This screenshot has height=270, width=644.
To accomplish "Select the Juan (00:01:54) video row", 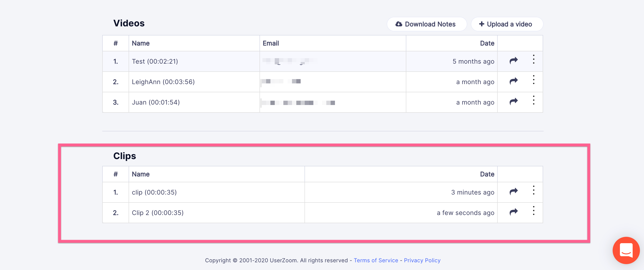I will tap(322, 102).
